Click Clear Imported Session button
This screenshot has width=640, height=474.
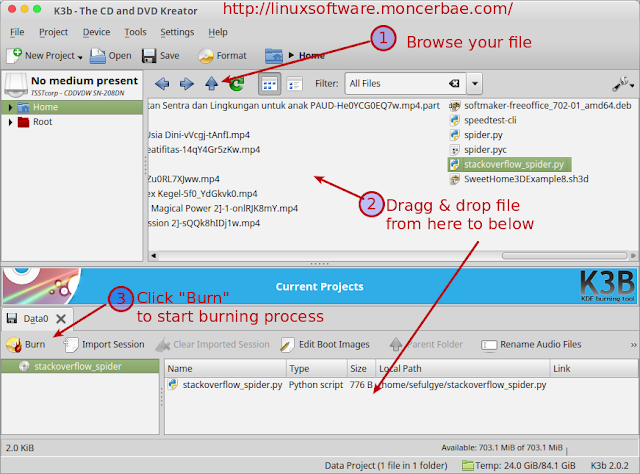(213, 345)
